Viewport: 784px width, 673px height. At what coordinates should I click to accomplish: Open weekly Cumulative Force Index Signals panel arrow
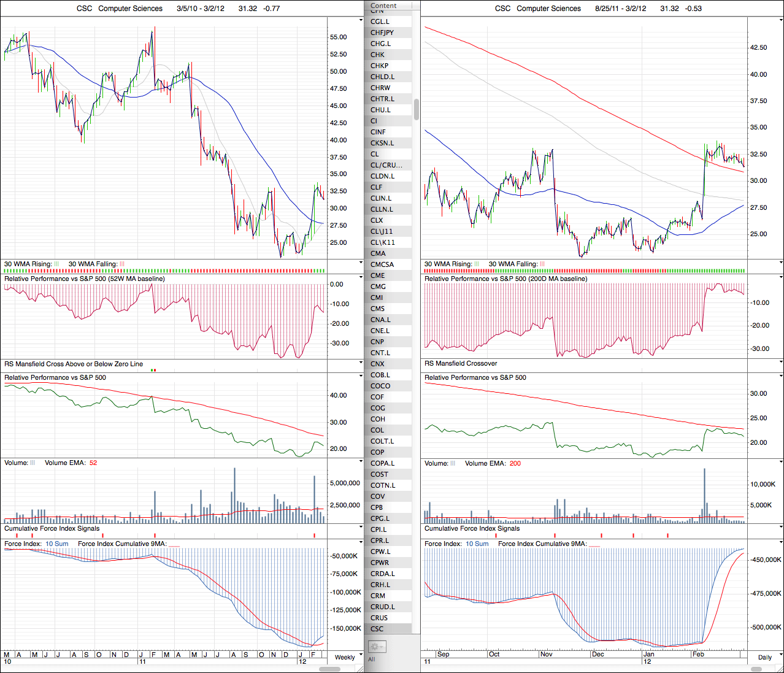tap(361, 528)
